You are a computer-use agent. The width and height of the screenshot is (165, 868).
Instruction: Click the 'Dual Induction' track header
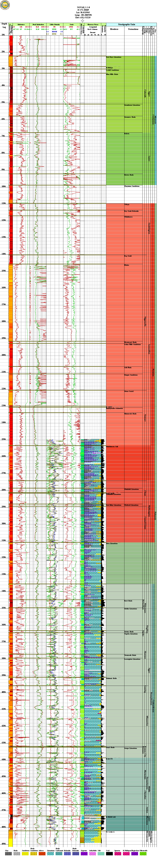pos(38,25)
